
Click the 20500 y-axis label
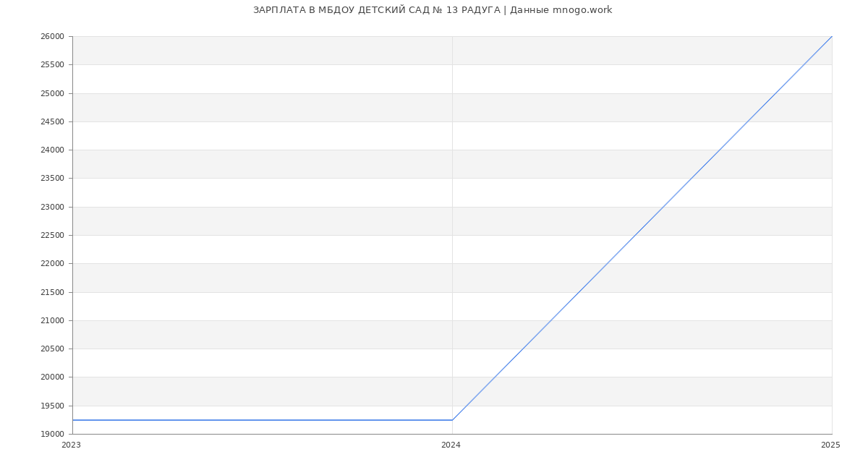click(x=52, y=349)
